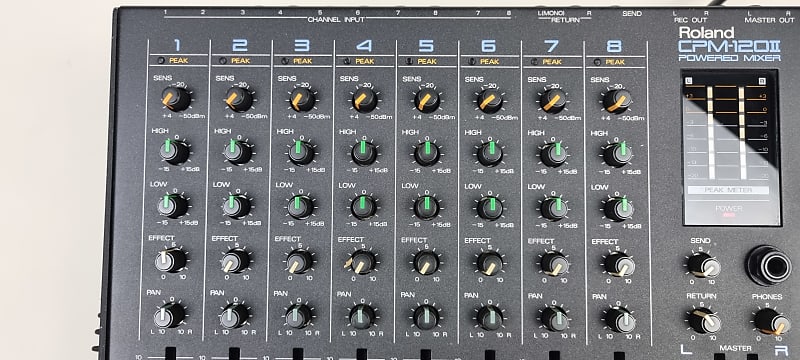Click channel 2 PEAK indicator LED
The image size is (800, 360).
(x=222, y=61)
